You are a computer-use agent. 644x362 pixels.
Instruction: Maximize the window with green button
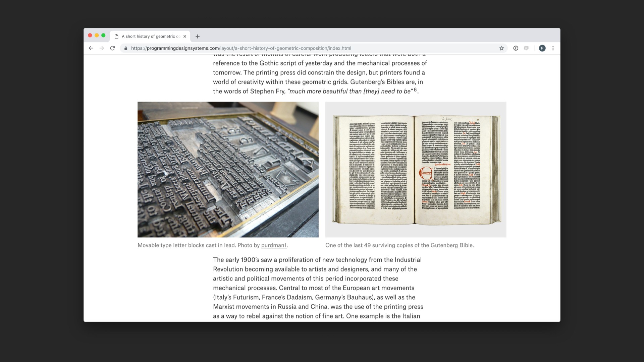(x=103, y=36)
